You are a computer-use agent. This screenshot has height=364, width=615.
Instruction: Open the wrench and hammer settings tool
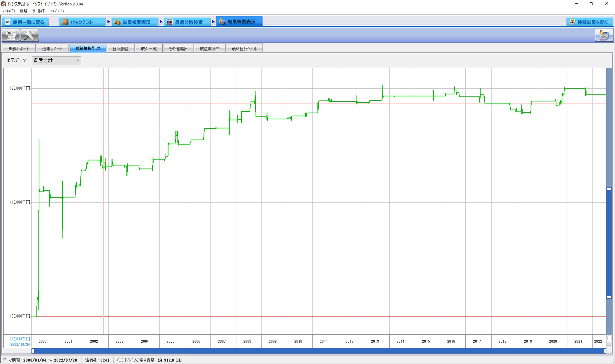point(29,35)
